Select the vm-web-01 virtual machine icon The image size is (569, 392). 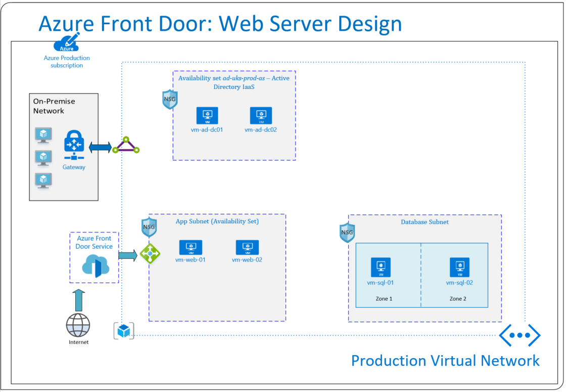click(191, 248)
